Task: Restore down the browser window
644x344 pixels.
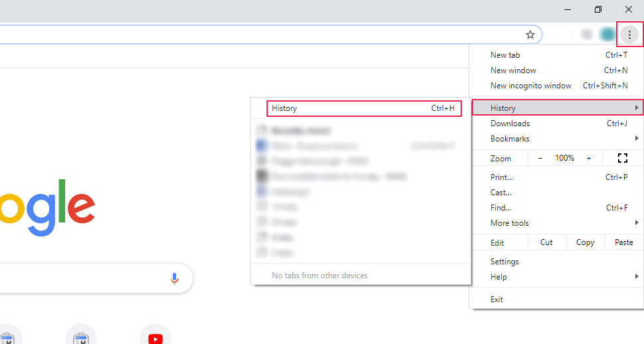Action: pos(598,9)
